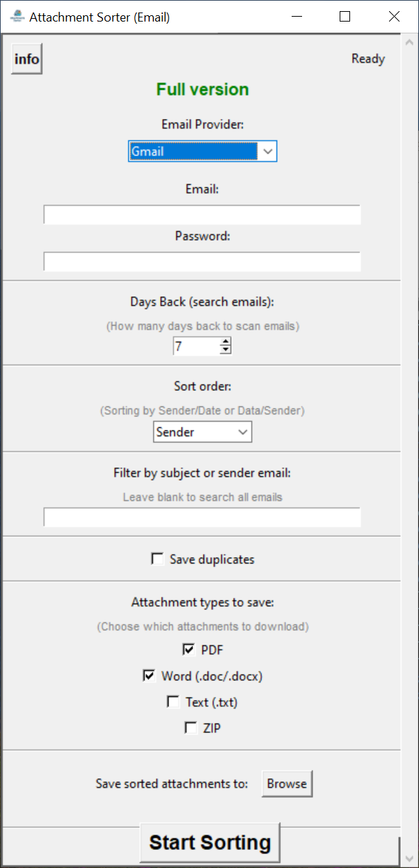Screen dimensions: 419x868
Task: Enable the Save duplicates checkbox
Action: point(158,559)
